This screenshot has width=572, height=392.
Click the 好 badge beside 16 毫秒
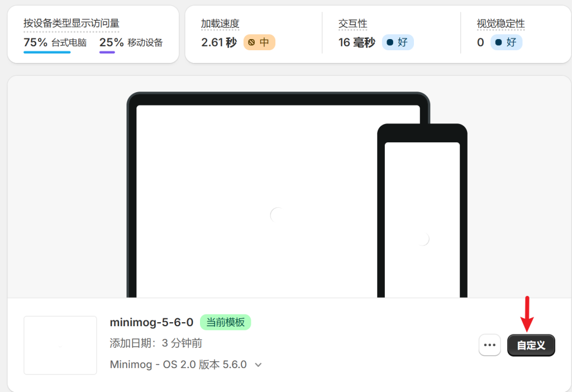(x=398, y=42)
